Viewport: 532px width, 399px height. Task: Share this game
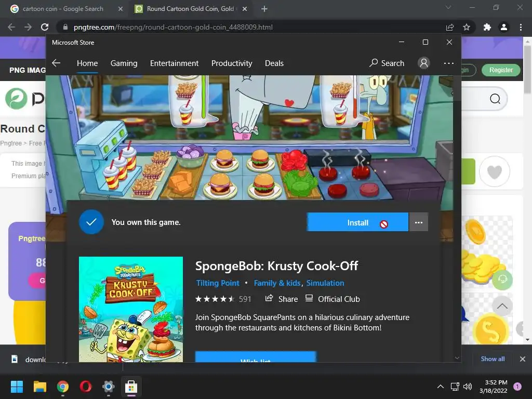click(x=281, y=299)
